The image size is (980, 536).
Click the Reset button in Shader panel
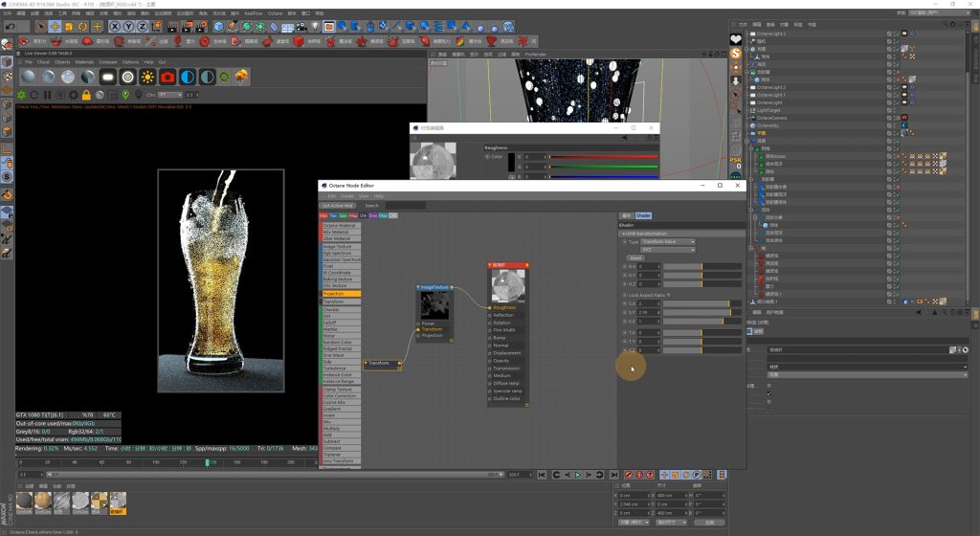coord(635,257)
